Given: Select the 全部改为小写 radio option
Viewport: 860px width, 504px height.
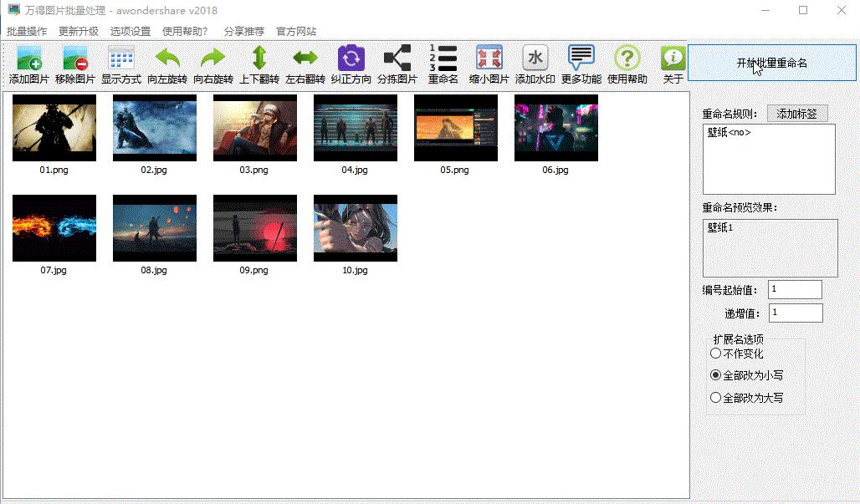Looking at the screenshot, I should 715,375.
